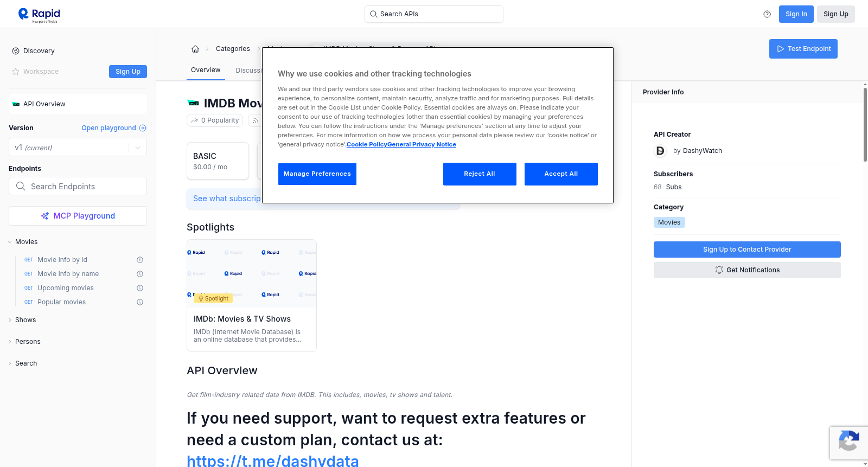This screenshot has width=868, height=467.
Task: Click the info icon for Popular movies
Action: 140,302
